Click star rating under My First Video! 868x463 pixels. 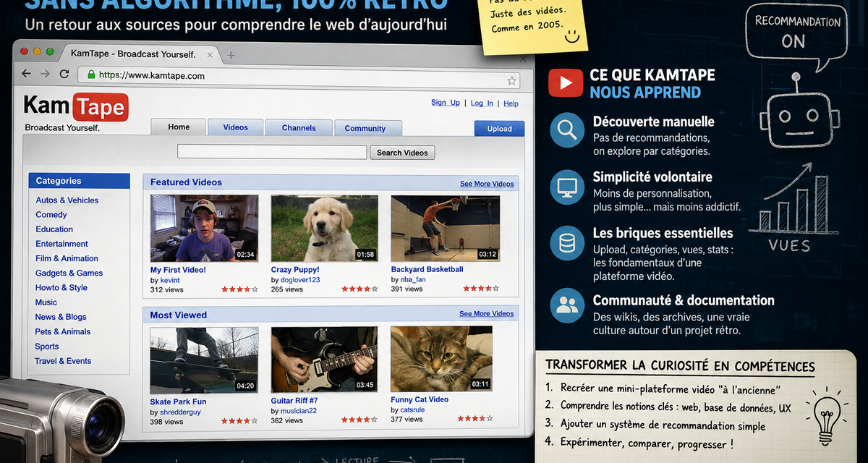[239, 289]
